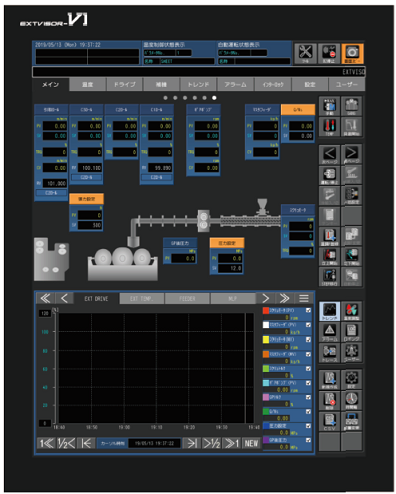Open the highlighted trend graph icon
This screenshot has width=396, height=494.
pos(329,311)
